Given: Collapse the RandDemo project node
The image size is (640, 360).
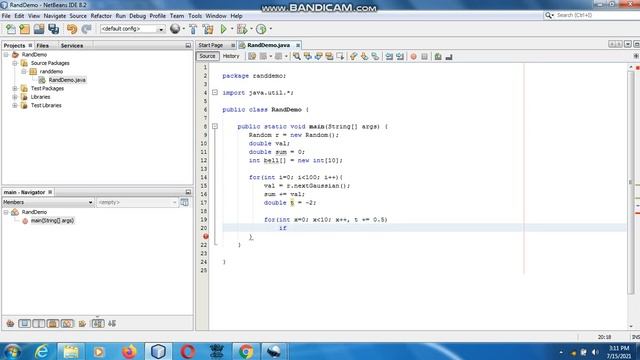Looking at the screenshot, I should 6,55.
